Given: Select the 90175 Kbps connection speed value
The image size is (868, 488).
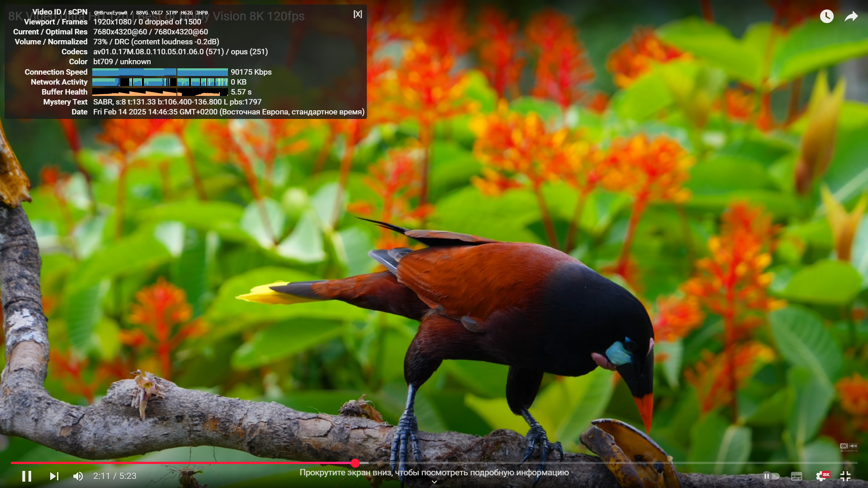Looking at the screenshot, I should pos(251,72).
